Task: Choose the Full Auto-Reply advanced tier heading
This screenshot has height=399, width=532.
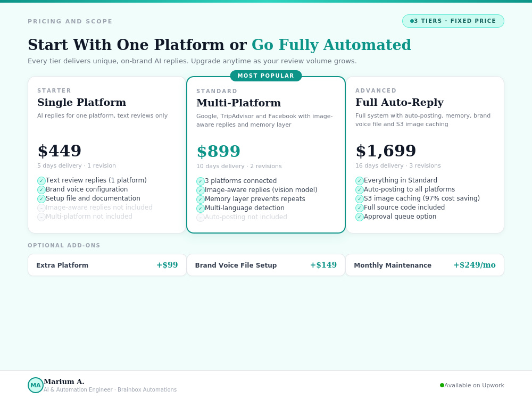Action: click(x=400, y=102)
